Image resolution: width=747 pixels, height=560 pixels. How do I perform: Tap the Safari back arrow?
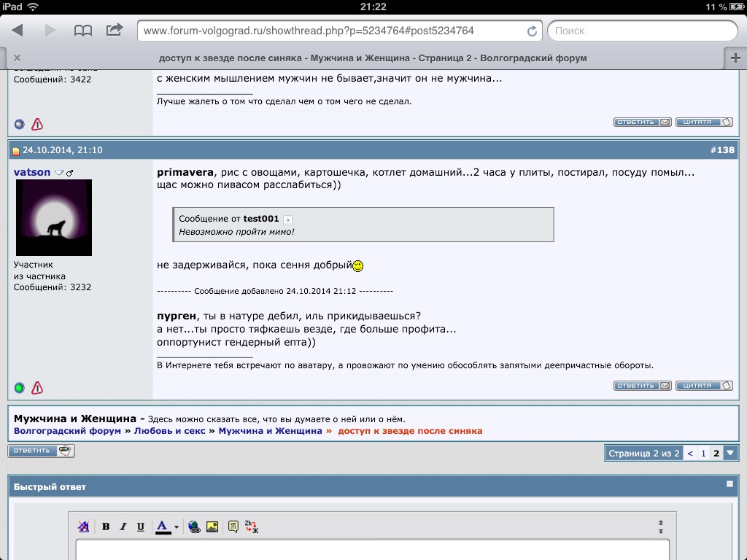18,30
